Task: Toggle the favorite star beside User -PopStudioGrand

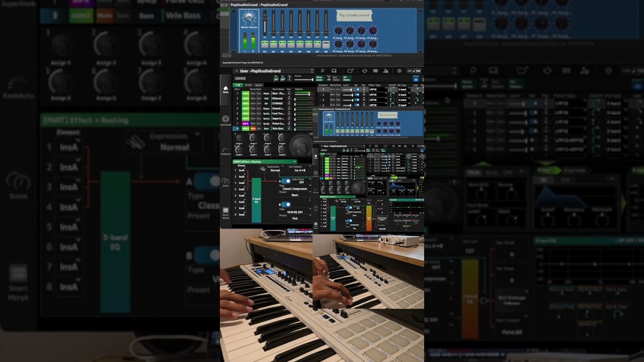Action: click(236, 71)
